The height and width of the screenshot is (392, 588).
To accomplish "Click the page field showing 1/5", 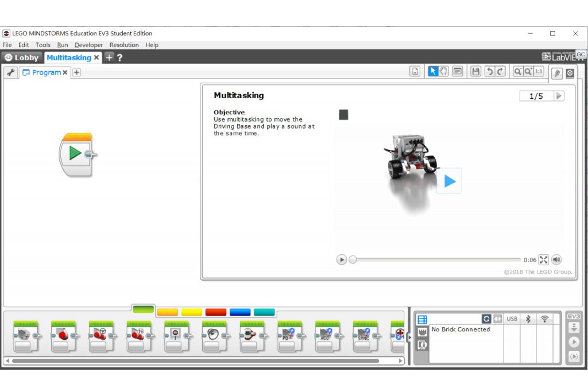I will 536,96.
